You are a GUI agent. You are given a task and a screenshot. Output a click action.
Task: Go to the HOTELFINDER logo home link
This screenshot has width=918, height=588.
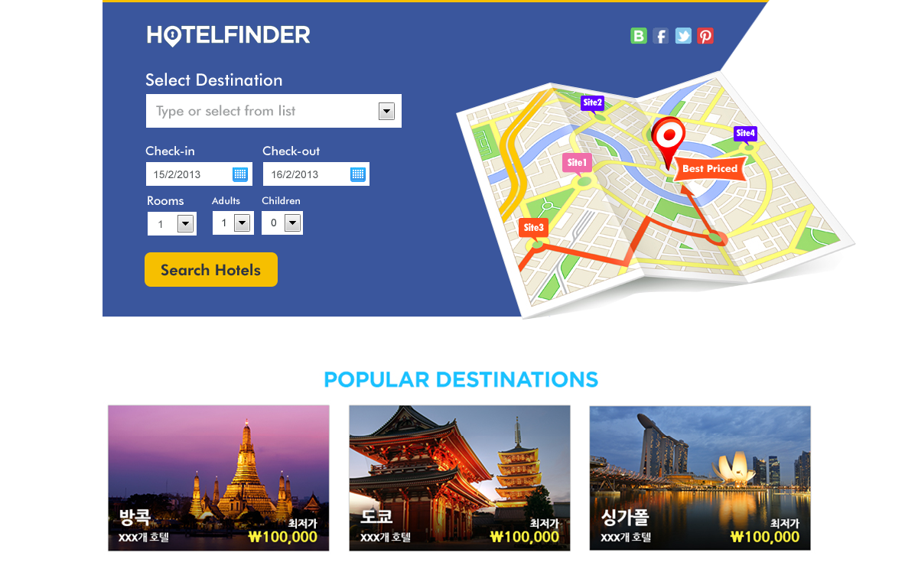pyautogui.click(x=229, y=35)
